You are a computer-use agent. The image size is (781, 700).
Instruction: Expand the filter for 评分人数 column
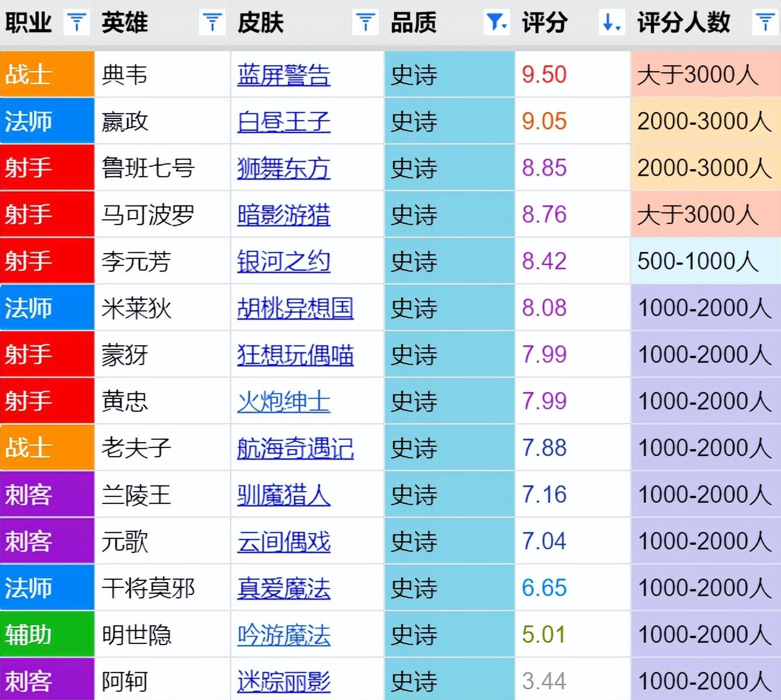point(765,23)
